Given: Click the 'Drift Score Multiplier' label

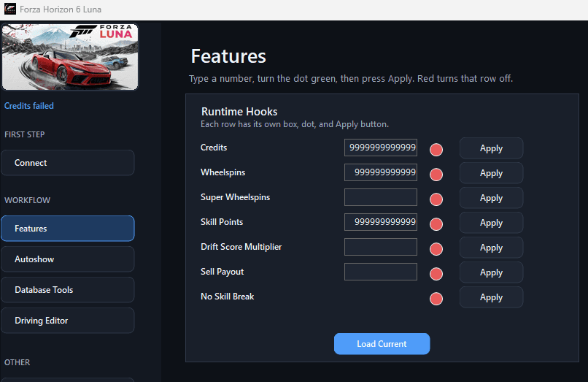Looking at the screenshot, I should click(241, 247).
